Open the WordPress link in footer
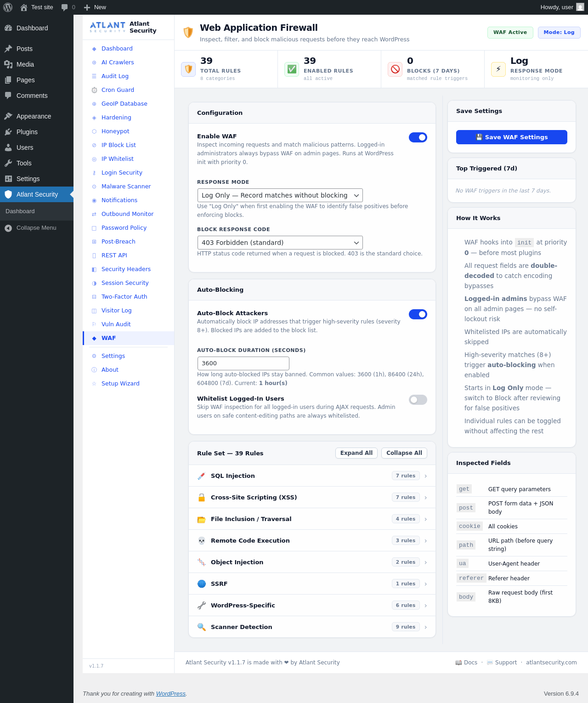588x703 pixels. click(x=171, y=694)
